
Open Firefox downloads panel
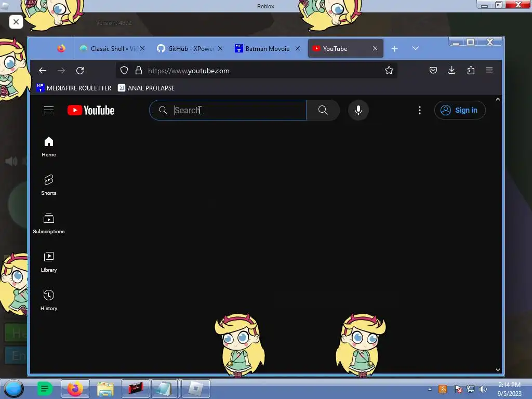tap(451, 70)
